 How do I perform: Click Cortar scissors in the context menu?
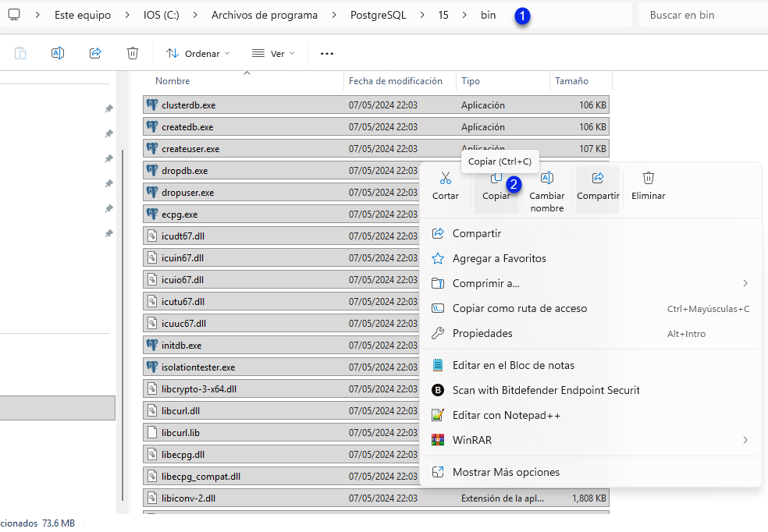point(445,186)
